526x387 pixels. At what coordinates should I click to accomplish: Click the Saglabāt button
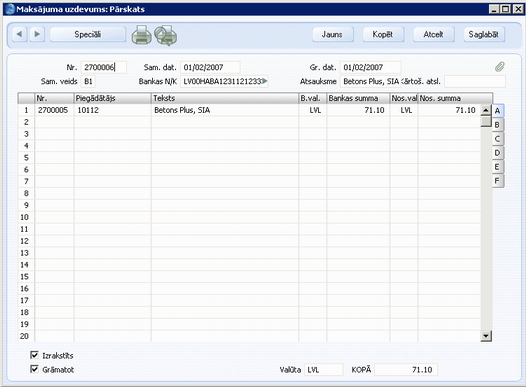[x=484, y=34]
